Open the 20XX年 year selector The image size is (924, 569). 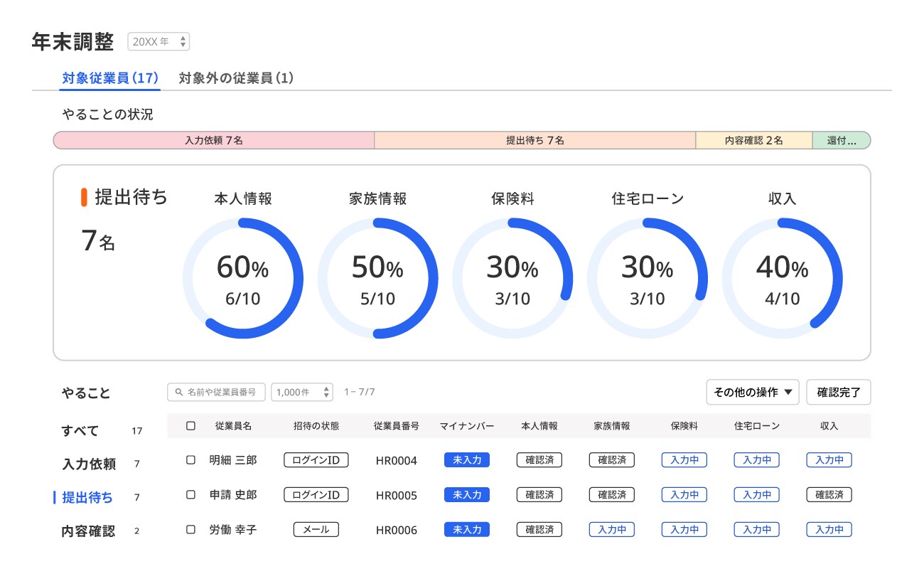click(159, 42)
